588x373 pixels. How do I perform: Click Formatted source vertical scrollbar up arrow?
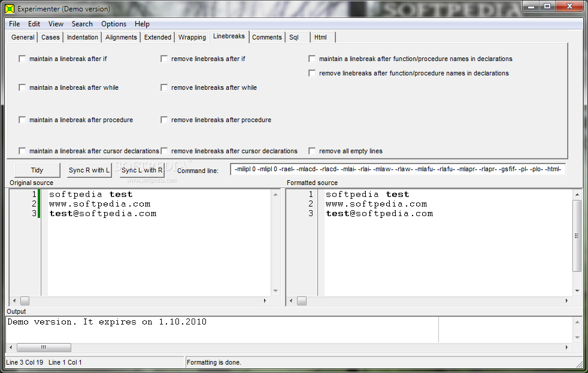point(577,195)
